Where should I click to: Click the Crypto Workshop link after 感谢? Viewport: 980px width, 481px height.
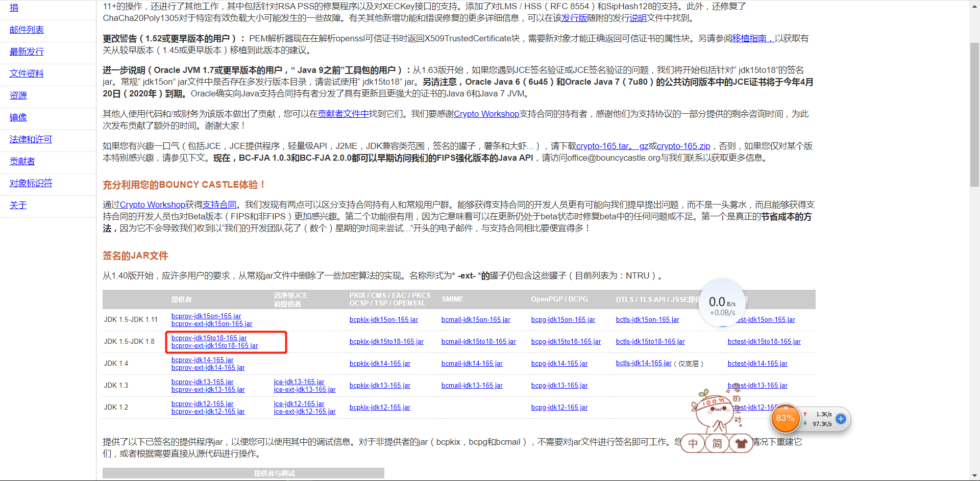click(486, 114)
